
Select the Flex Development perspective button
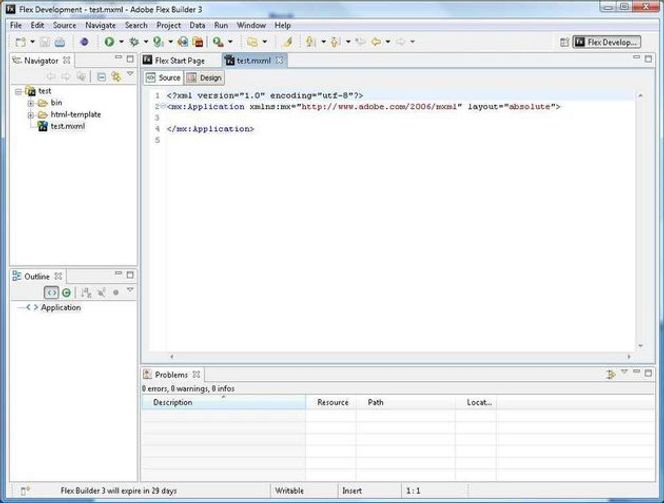[607, 42]
